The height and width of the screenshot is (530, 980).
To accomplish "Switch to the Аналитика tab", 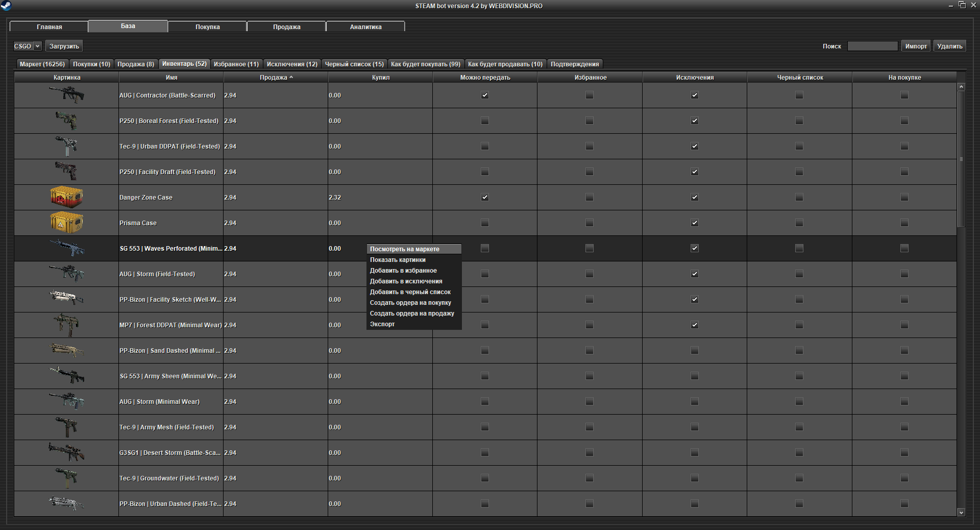I will (365, 27).
